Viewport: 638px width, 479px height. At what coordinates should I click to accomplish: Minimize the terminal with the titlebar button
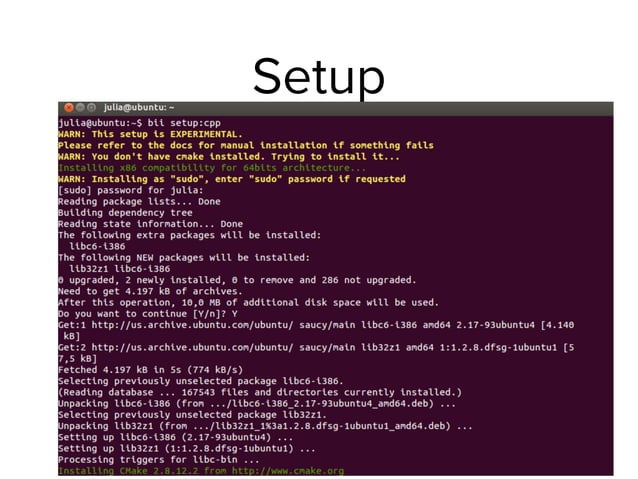pyautogui.click(x=80, y=107)
